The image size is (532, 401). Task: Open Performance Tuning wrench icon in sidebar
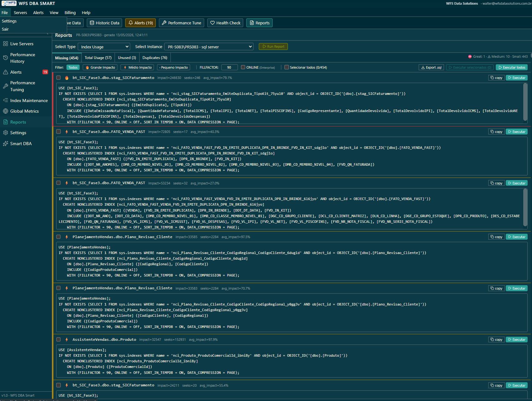5,86
